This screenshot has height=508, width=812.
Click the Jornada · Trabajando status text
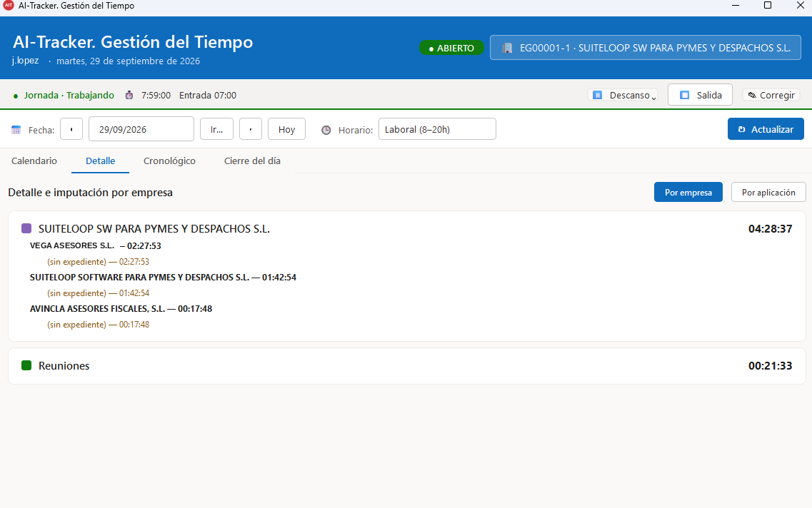(69, 95)
